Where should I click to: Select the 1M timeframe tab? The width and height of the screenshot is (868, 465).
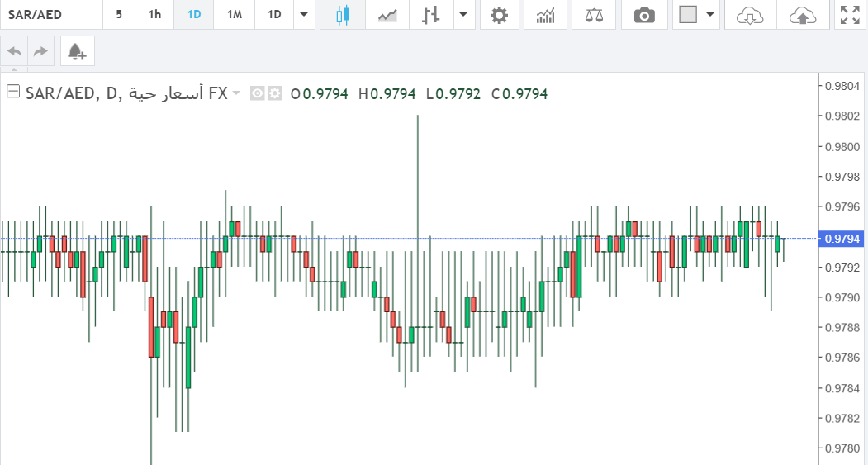[235, 15]
